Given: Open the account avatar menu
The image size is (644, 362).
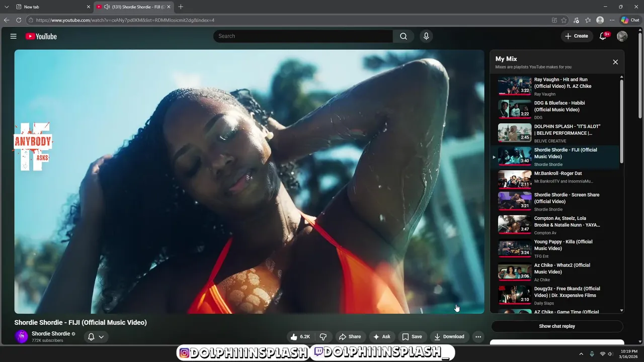Looking at the screenshot, I should tap(622, 36).
